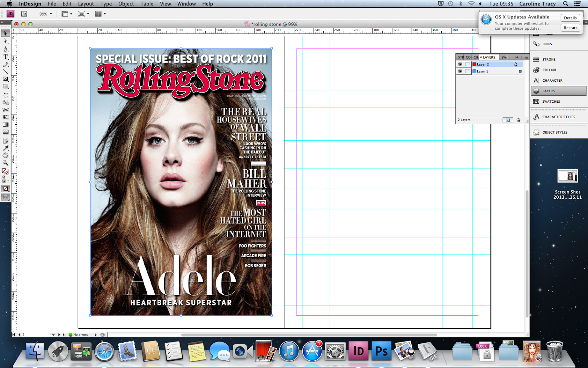588x368 pixels.
Task: Select the Note tool
Action: click(6, 141)
